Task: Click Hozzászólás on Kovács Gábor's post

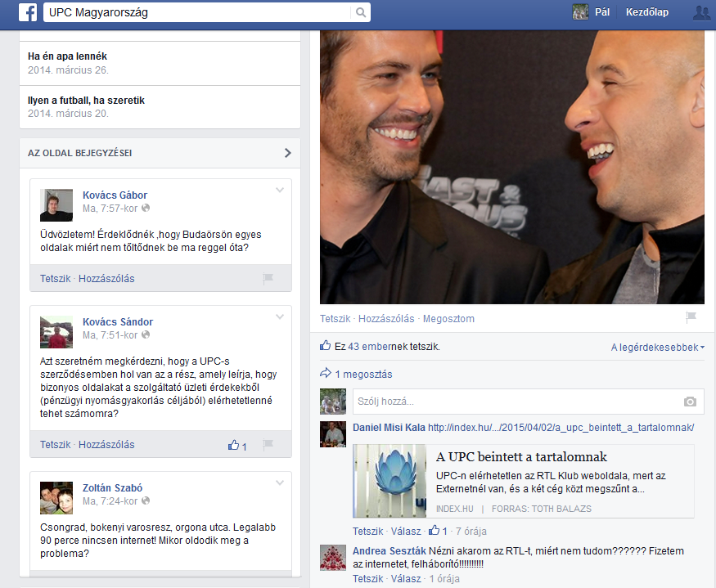Action: click(x=106, y=279)
